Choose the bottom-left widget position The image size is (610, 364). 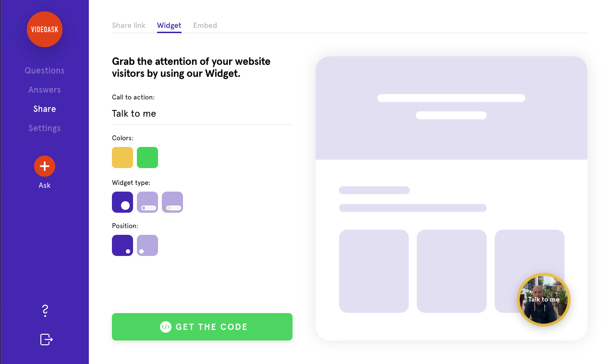[x=147, y=245]
